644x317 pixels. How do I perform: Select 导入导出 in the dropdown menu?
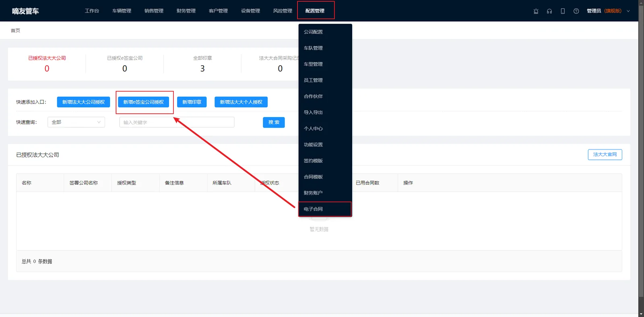pyautogui.click(x=325, y=112)
